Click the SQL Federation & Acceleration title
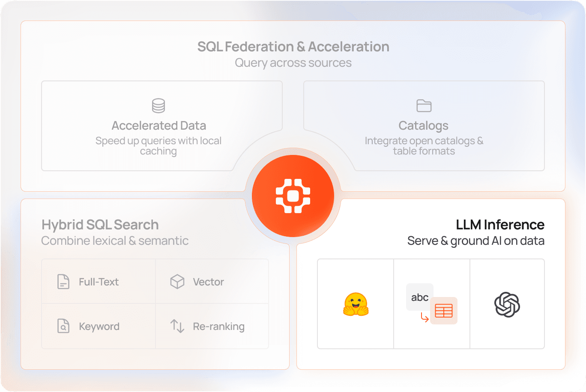The height and width of the screenshot is (392, 586). pos(293,47)
